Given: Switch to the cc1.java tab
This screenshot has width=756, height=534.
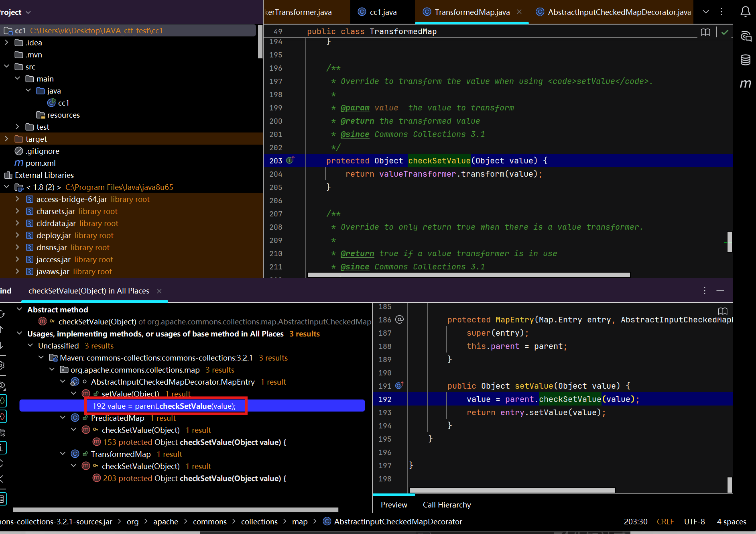Looking at the screenshot, I should tap(382, 12).
